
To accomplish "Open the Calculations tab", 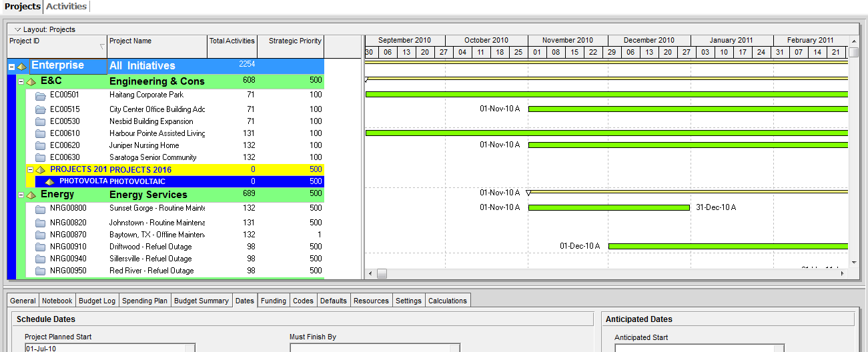I will point(448,301).
